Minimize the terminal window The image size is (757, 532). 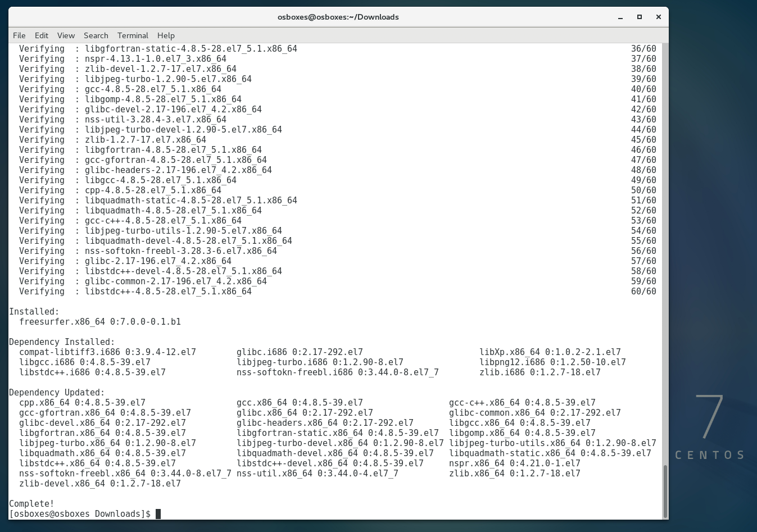tap(620, 17)
